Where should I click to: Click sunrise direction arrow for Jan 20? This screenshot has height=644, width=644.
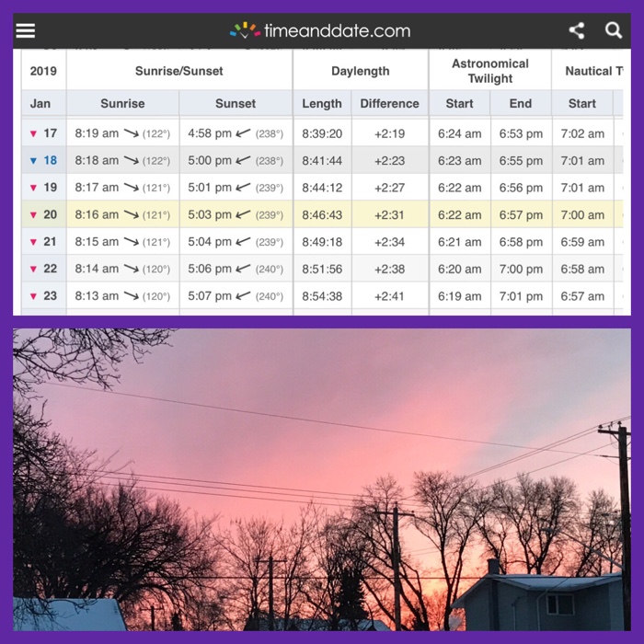point(132,215)
